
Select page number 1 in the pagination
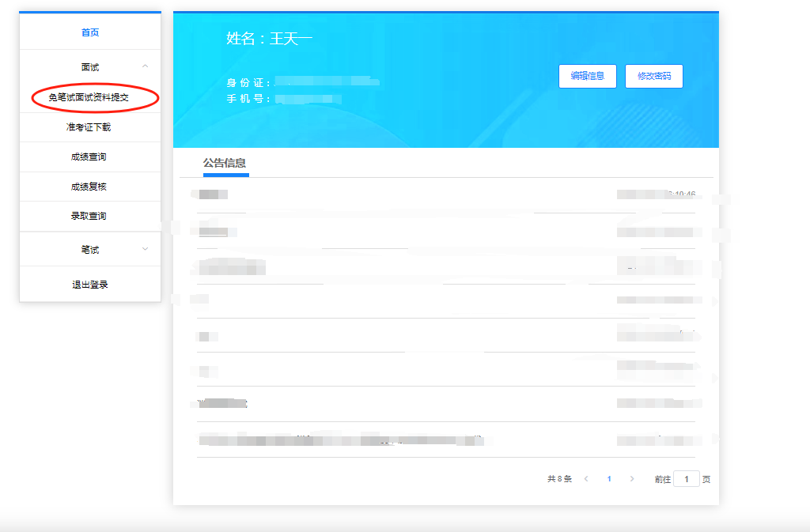pos(609,479)
